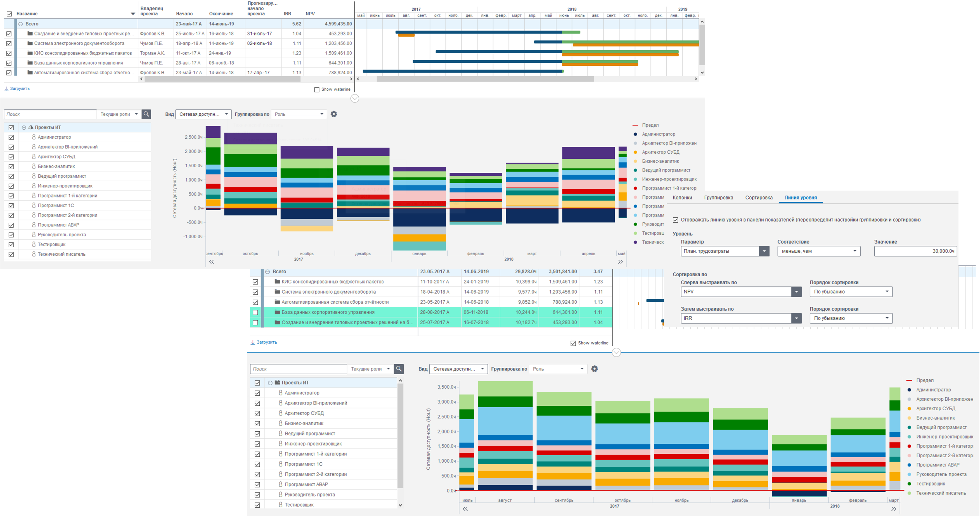Collapse upper panel with circular chevron
Image resolution: width=980 pixels, height=516 pixels.
pos(354,99)
